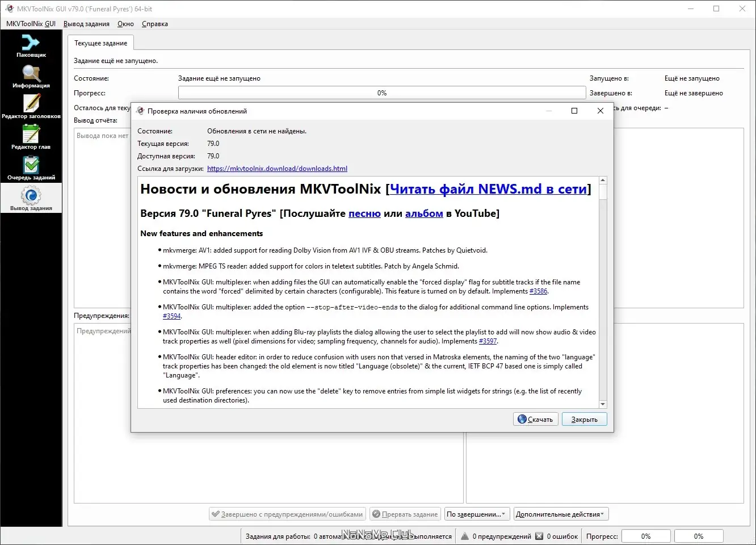Follow the альбом album link

tap(424, 213)
